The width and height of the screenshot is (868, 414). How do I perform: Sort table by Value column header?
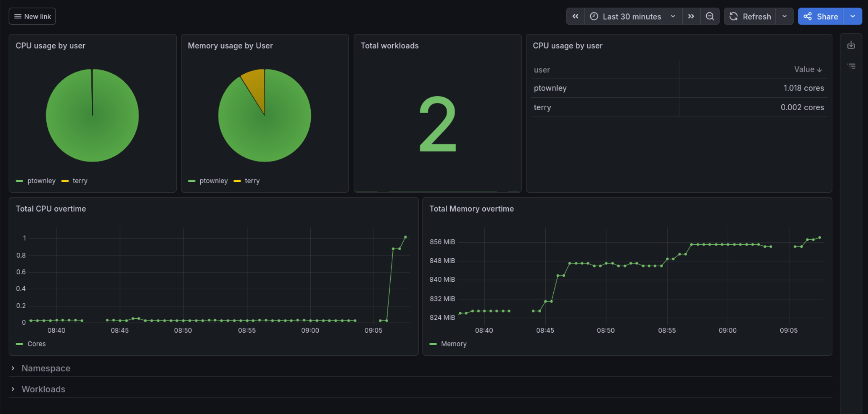808,69
